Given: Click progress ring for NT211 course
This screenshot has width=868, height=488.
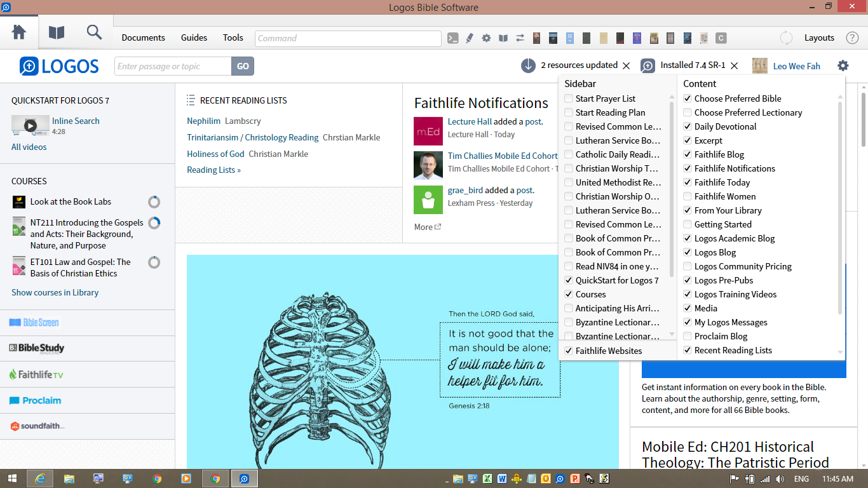Looking at the screenshot, I should (x=154, y=223).
